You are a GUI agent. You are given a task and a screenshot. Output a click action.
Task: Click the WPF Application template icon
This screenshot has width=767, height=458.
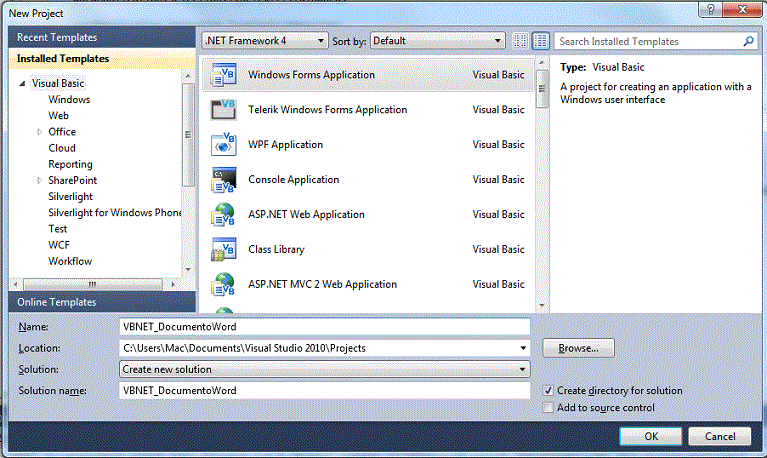(x=222, y=145)
